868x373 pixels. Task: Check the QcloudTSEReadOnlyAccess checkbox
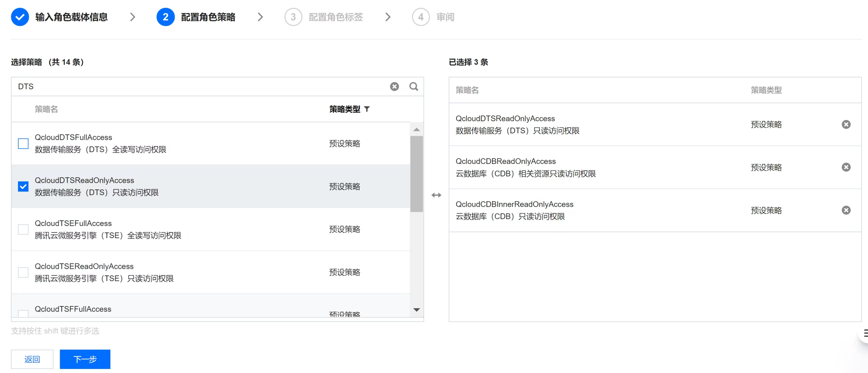tap(23, 272)
